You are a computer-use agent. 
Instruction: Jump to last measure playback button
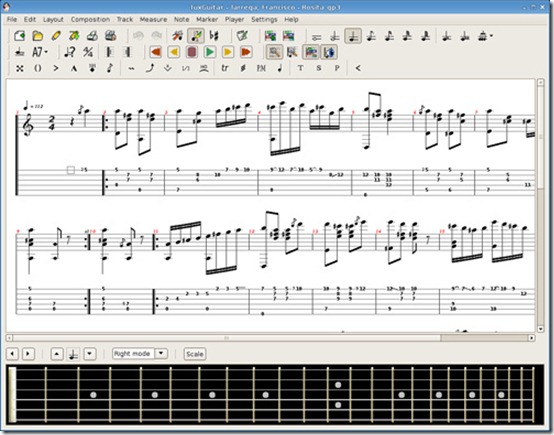point(246,52)
